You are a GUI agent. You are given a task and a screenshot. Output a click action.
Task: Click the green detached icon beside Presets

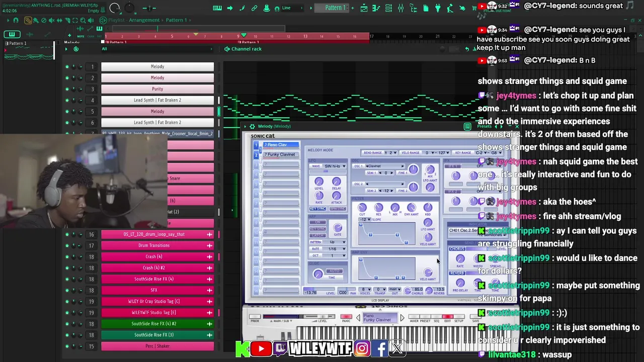[x=467, y=127]
